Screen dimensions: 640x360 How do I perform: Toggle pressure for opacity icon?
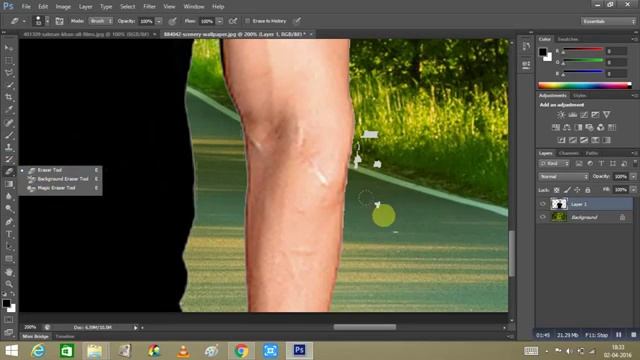coord(173,21)
